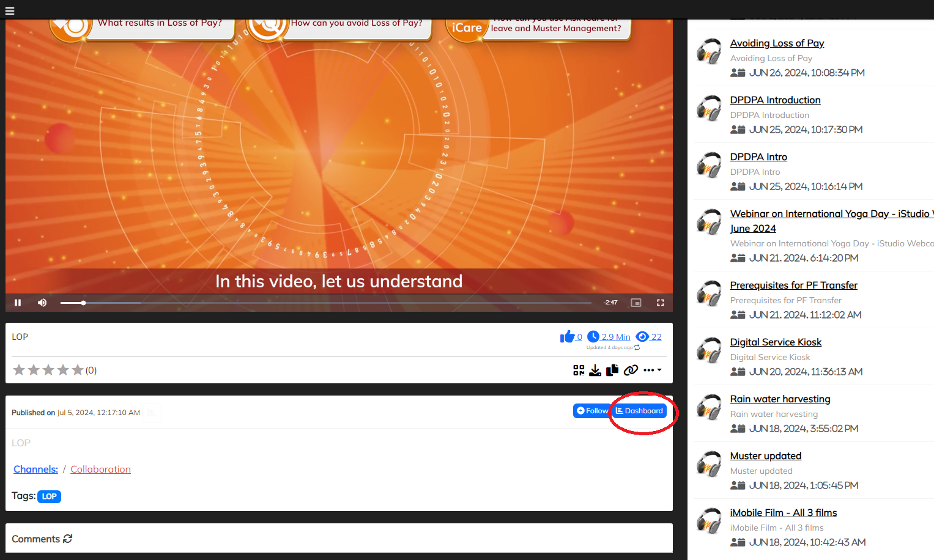Click the Channels link
Viewport: 934px width, 560px height.
pos(36,469)
